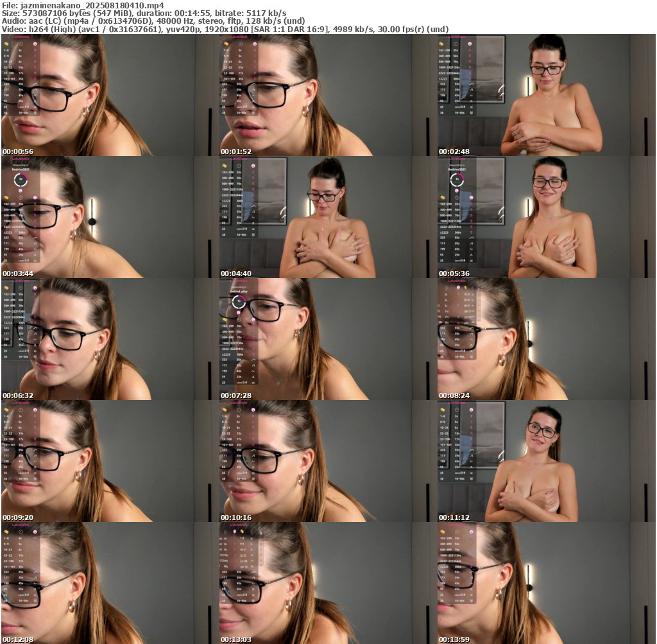Image resolution: width=657 pixels, height=644 pixels.
Task: Open the thumbnail at timestamp 00:00:56
Action: click(110, 95)
